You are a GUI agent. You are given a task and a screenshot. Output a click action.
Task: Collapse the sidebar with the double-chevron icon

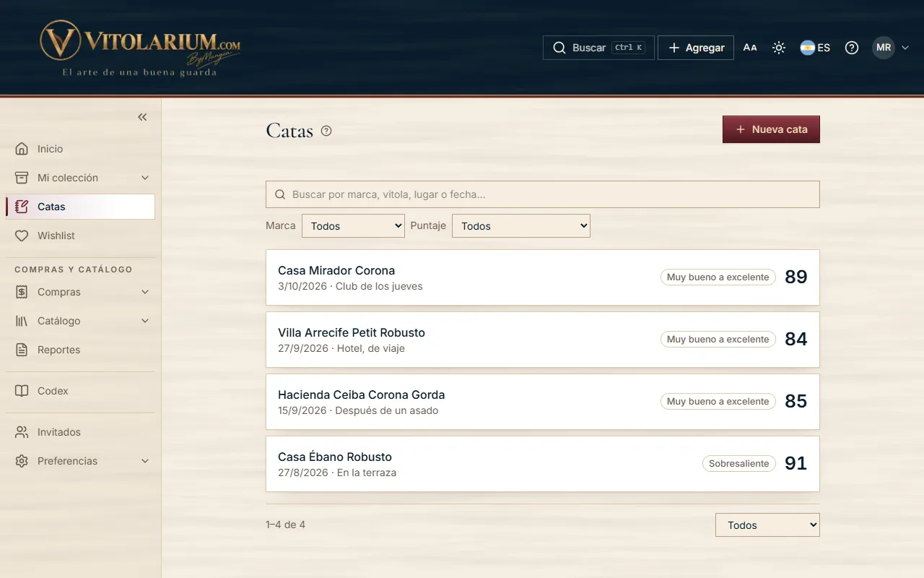point(142,117)
